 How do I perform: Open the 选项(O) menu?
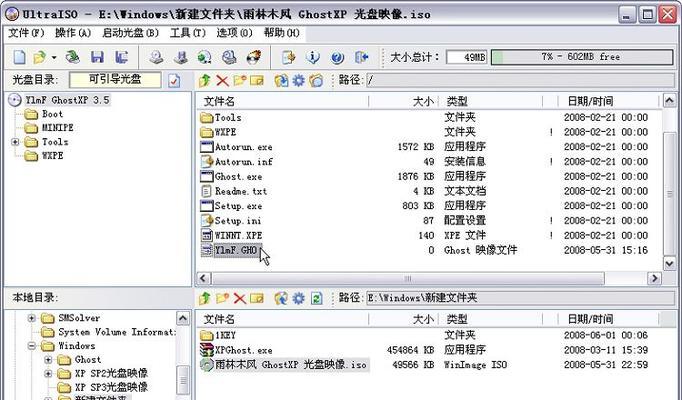tap(234, 33)
